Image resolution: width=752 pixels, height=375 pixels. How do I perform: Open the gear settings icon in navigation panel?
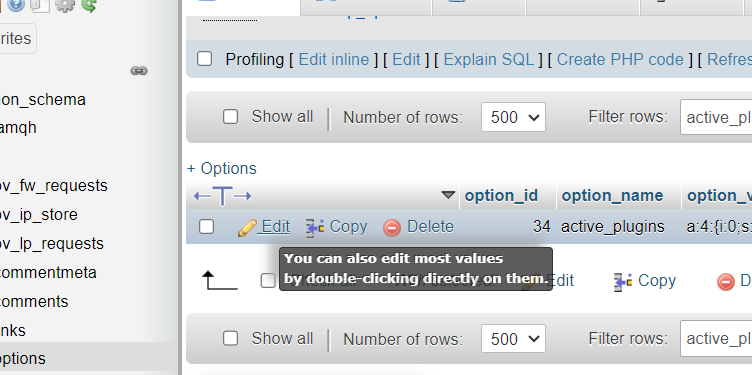coord(64,5)
